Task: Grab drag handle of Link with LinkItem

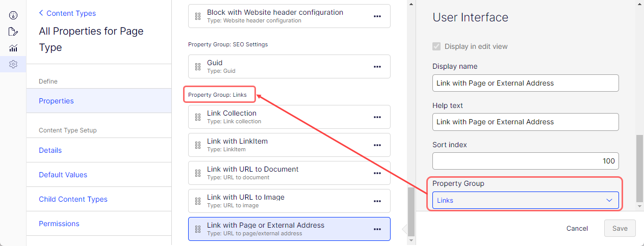Action: pos(198,145)
